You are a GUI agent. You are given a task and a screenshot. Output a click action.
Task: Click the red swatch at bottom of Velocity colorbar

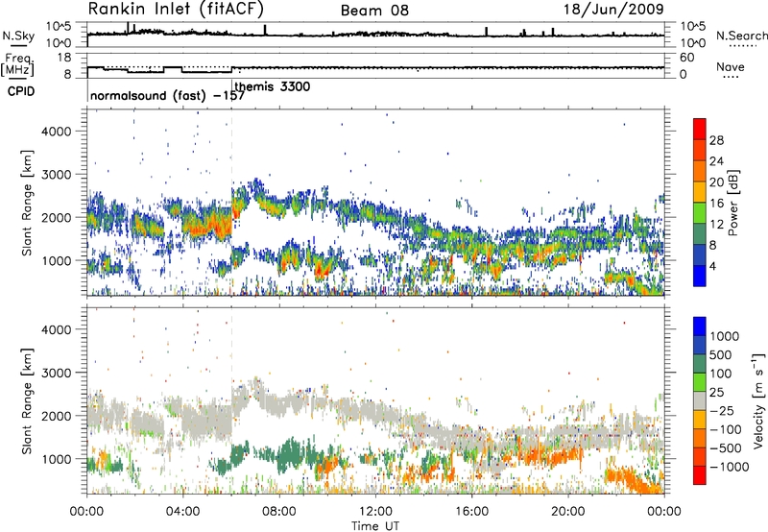click(x=700, y=475)
